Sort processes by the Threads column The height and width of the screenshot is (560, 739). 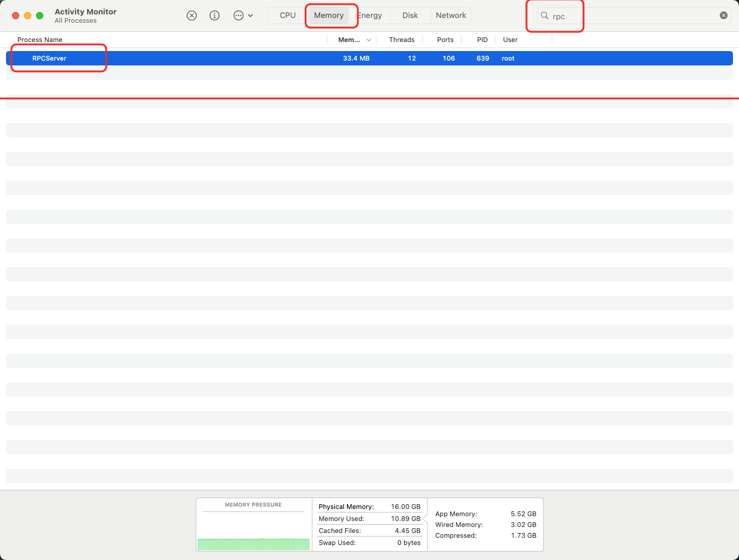coord(402,40)
